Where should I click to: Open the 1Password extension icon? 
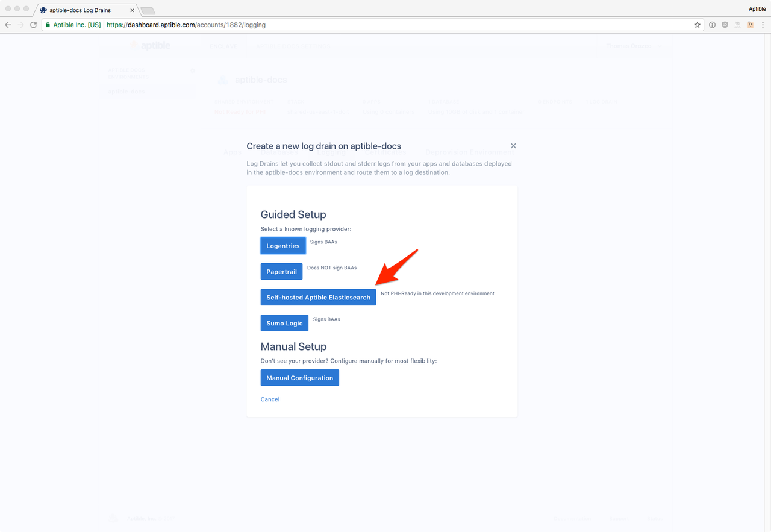pyautogui.click(x=713, y=25)
